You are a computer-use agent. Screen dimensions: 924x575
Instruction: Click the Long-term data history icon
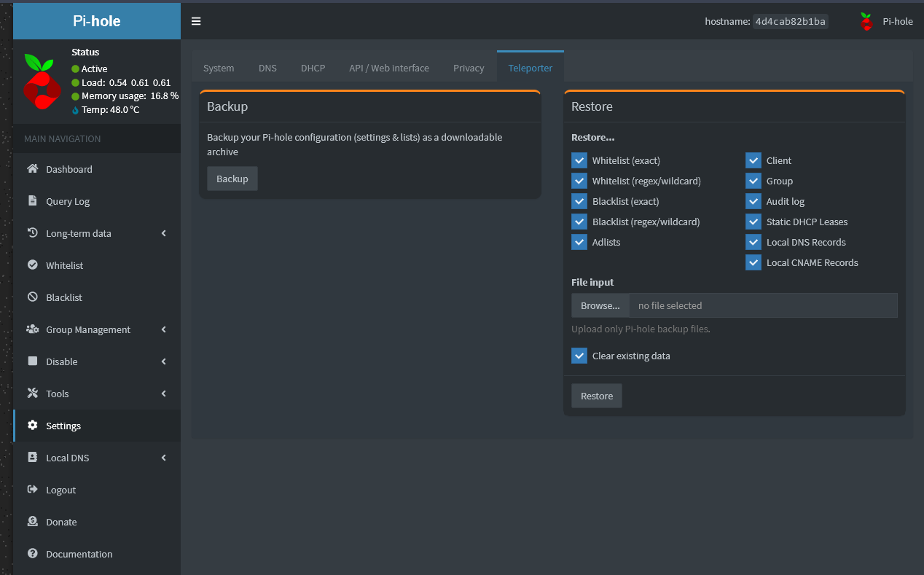pos(32,233)
